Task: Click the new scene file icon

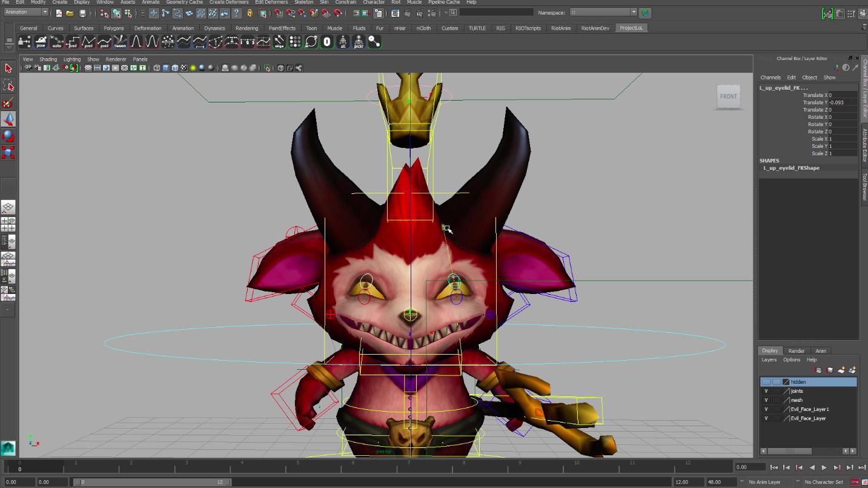Action: (x=59, y=13)
